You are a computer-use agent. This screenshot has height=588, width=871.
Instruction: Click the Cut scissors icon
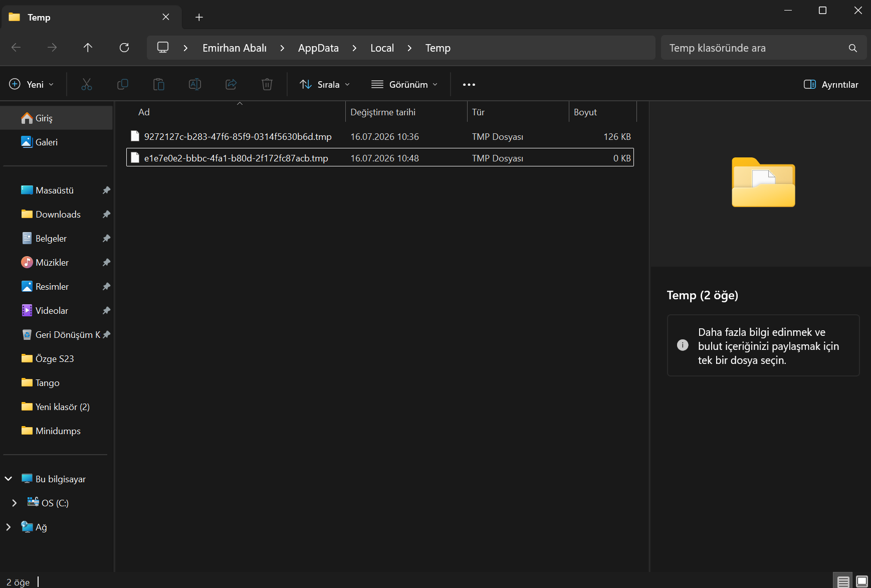coord(87,84)
